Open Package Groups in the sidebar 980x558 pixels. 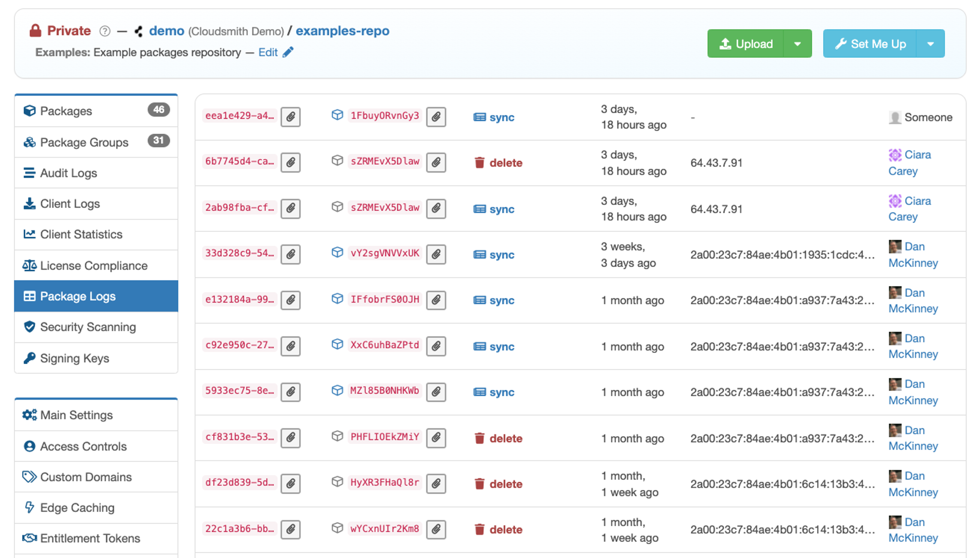click(96, 142)
